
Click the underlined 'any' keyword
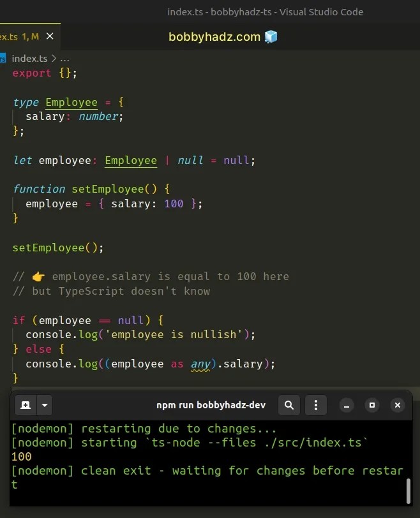pyautogui.click(x=200, y=364)
